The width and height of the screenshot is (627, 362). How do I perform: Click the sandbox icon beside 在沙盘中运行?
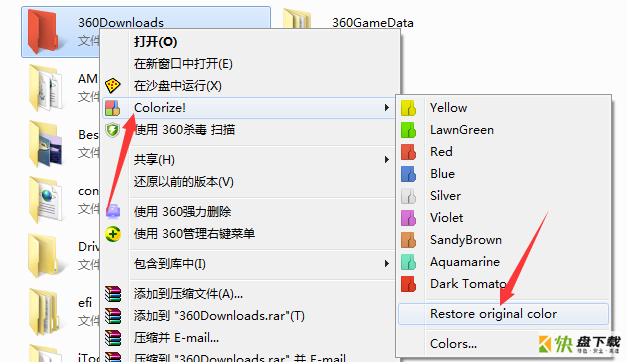[x=113, y=85]
